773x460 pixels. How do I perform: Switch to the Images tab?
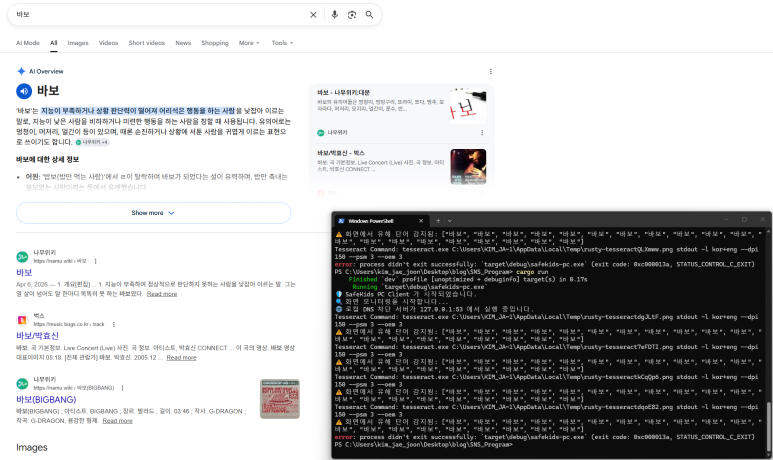pyautogui.click(x=78, y=43)
